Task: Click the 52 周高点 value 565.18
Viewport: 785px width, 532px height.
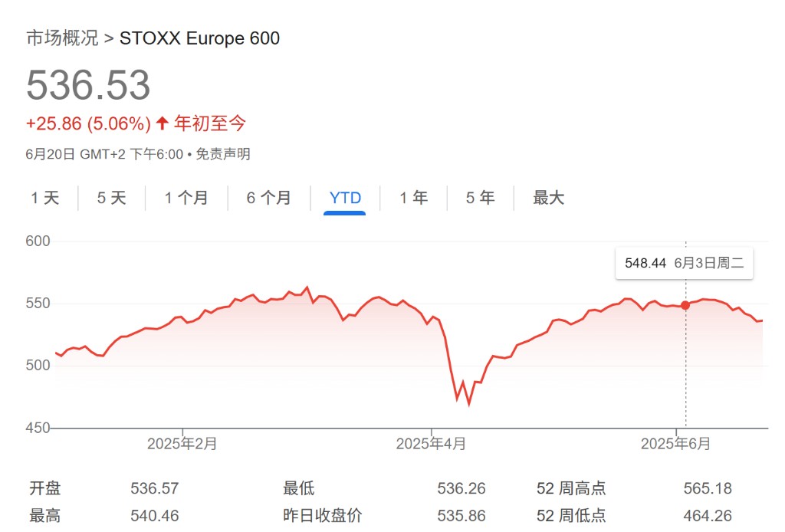Action: coord(708,488)
